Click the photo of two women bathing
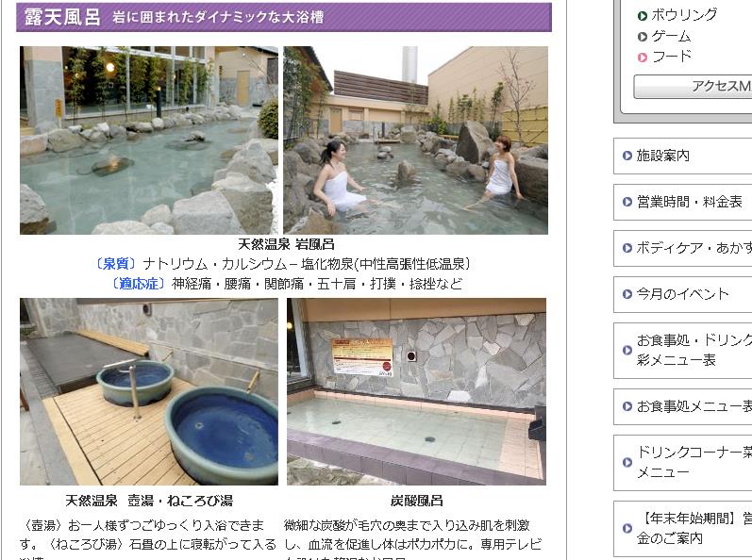 [415, 140]
